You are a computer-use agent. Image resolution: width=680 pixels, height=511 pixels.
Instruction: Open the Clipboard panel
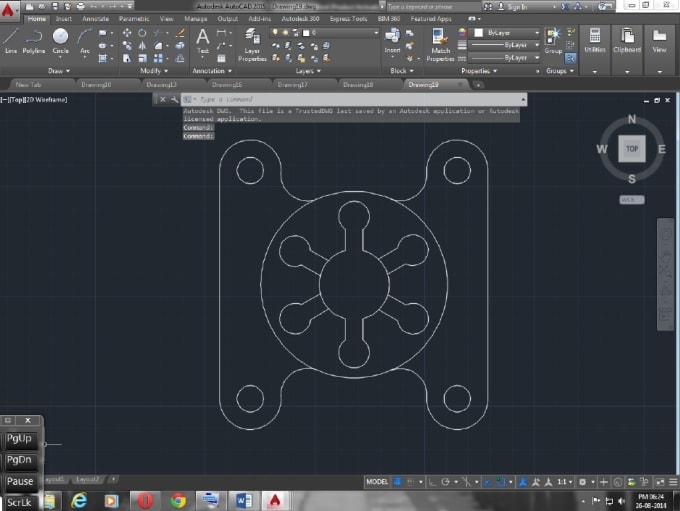(627, 41)
